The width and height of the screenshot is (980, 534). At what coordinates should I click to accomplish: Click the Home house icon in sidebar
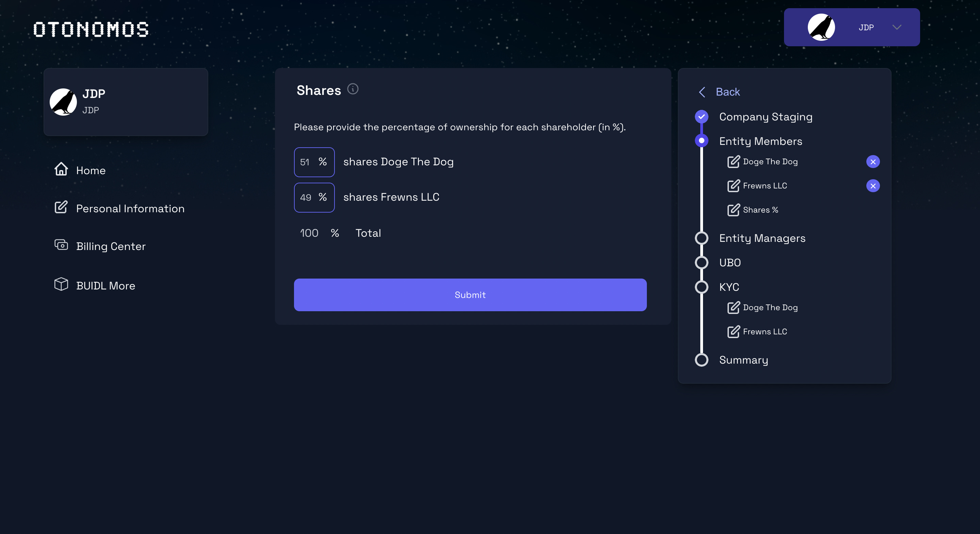click(61, 169)
